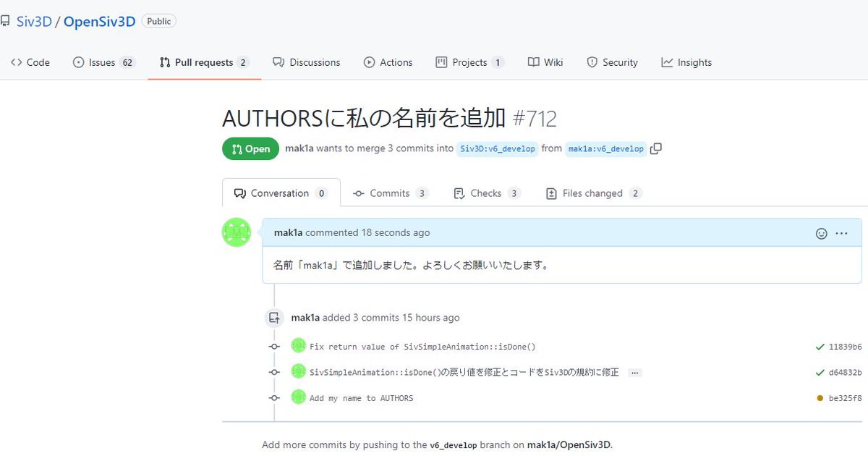This screenshot has height=456, width=868.
Task: Open the Discussions tab
Action: tap(307, 62)
